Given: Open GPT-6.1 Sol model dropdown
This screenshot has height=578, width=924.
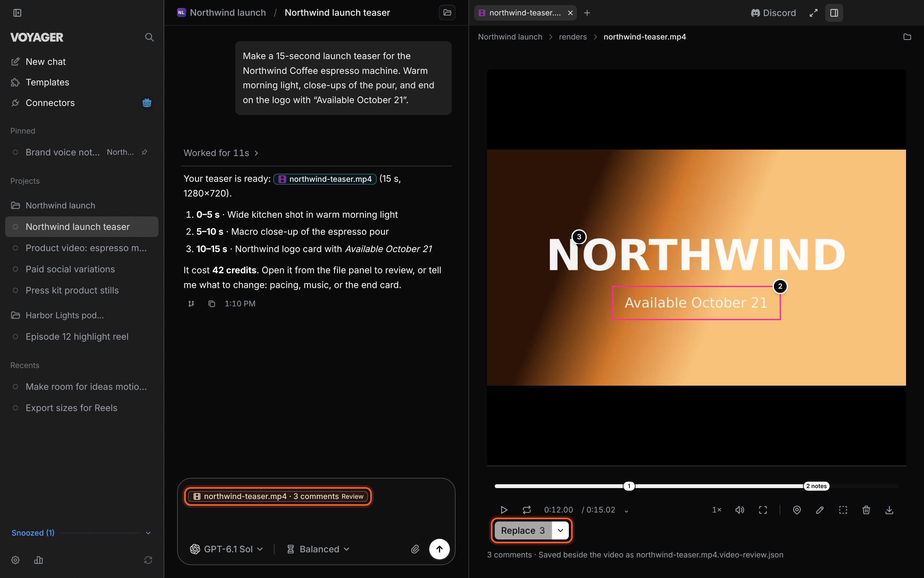Looking at the screenshot, I should [x=227, y=549].
